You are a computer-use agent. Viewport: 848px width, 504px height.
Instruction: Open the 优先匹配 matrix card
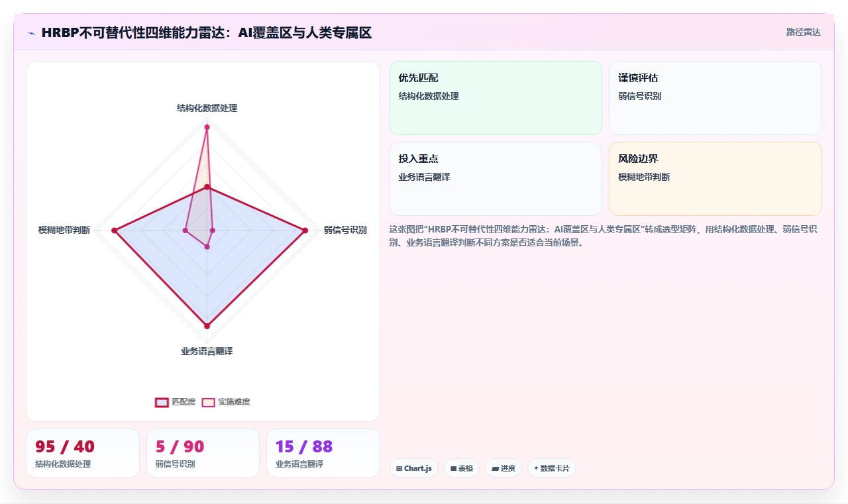click(496, 98)
